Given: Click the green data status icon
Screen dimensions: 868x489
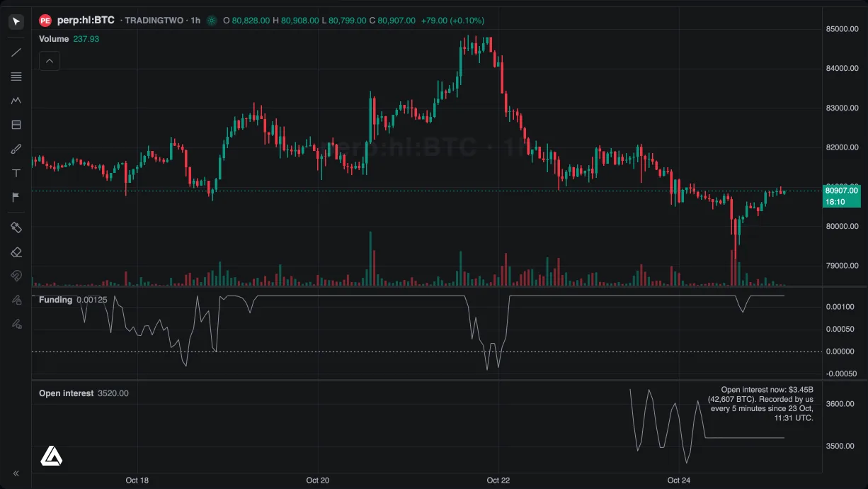Looking at the screenshot, I should tap(212, 21).
